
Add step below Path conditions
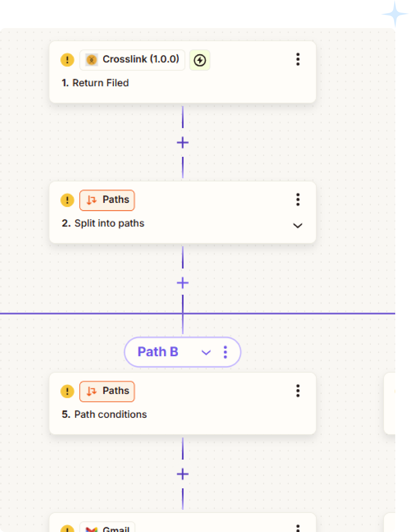pos(183,474)
